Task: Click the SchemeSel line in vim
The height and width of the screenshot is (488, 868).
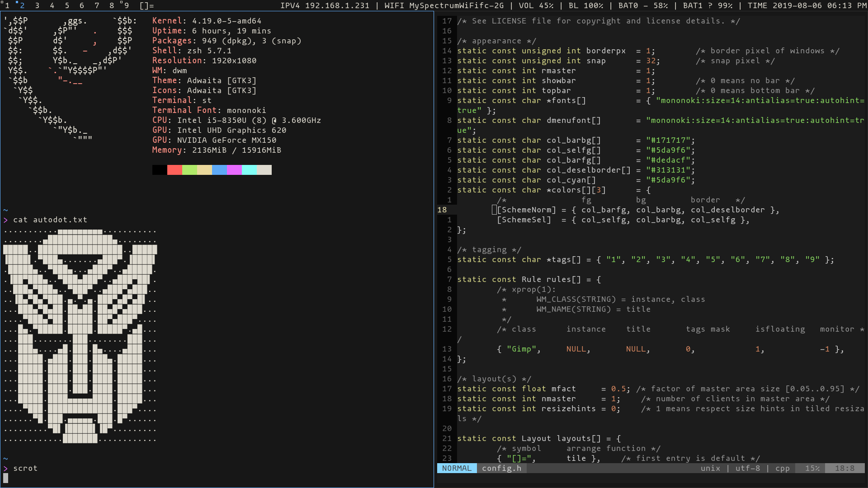Action: (x=524, y=220)
